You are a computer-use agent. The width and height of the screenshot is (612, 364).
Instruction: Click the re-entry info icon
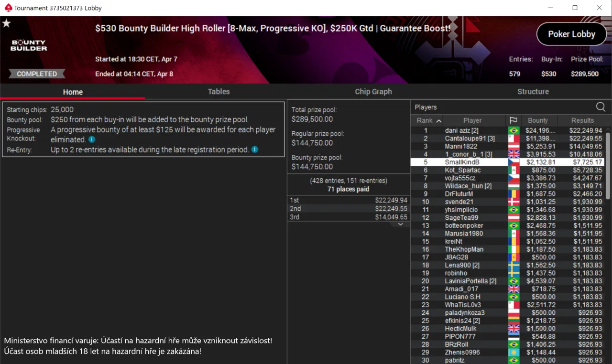pos(255,150)
